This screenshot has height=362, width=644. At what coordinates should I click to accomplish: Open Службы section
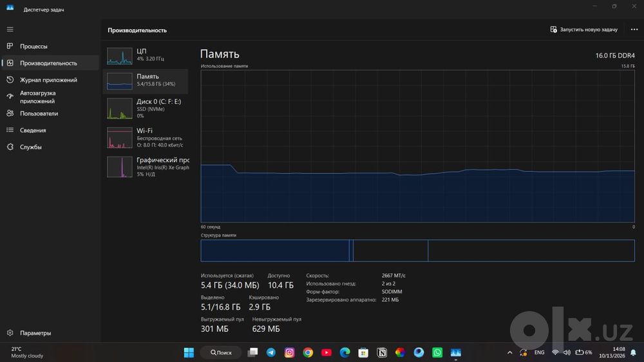[50, 147]
